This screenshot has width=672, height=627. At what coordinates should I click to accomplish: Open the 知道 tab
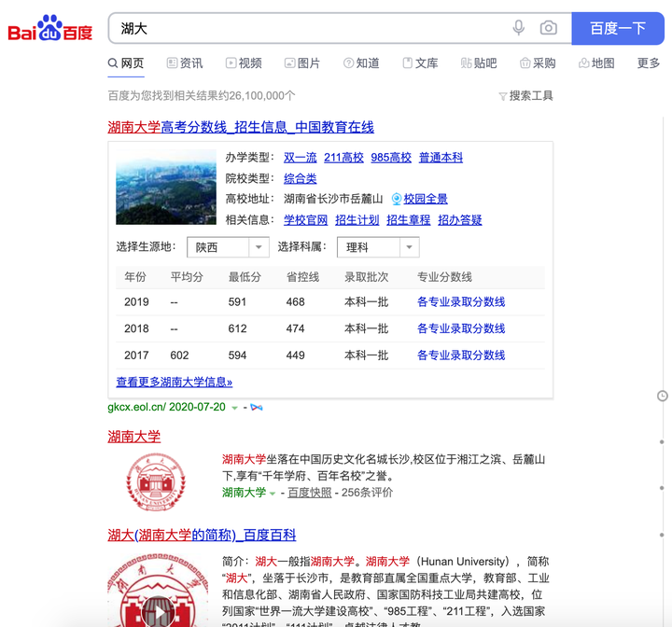tap(361, 63)
